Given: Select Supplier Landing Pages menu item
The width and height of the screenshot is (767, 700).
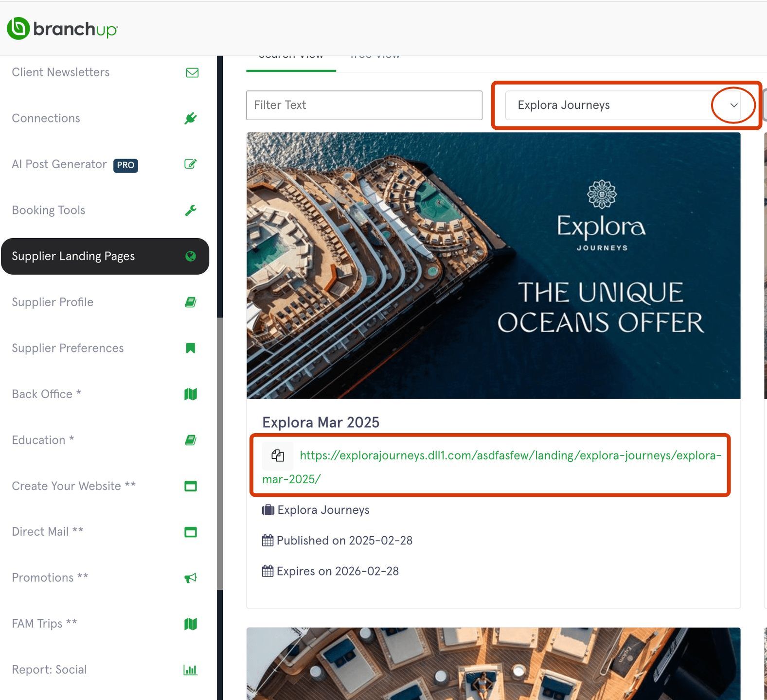Looking at the screenshot, I should pos(105,256).
